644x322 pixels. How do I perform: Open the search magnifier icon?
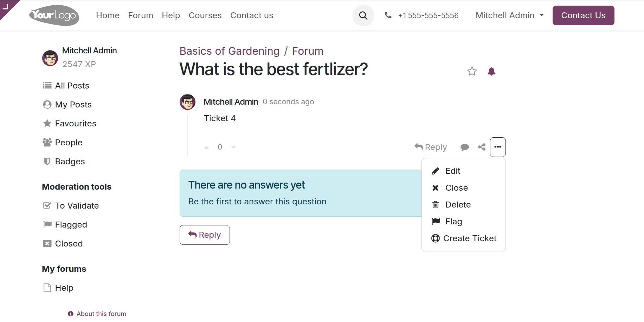point(363,15)
